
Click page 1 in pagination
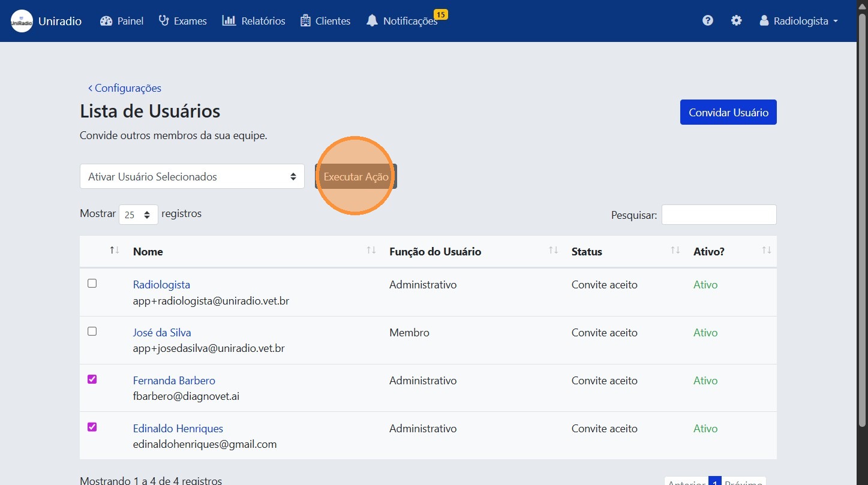pyautogui.click(x=714, y=481)
